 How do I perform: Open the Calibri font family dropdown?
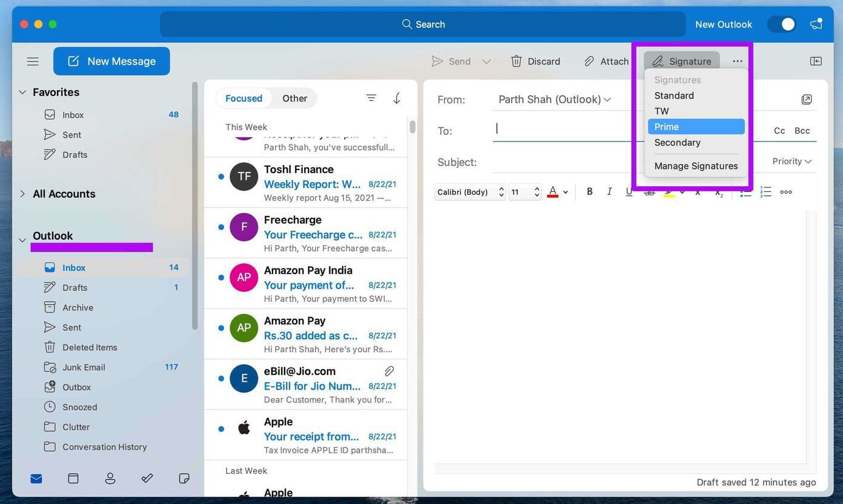(470, 192)
